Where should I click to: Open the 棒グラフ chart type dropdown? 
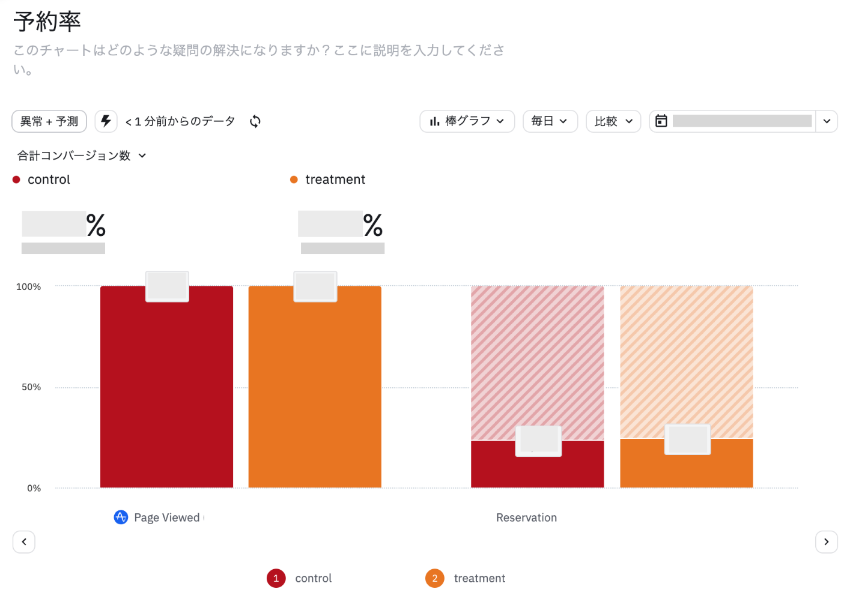[x=467, y=121]
